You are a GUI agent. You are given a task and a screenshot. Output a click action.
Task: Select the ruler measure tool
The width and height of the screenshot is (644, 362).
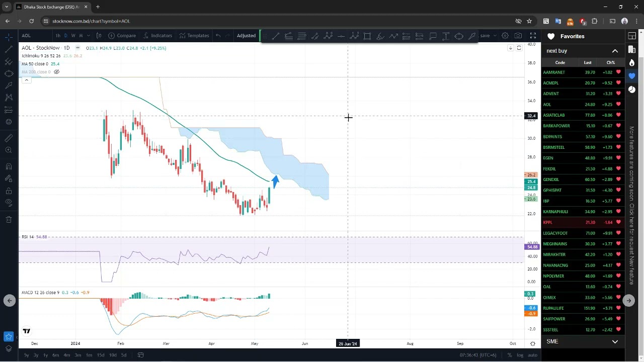coord(9,138)
